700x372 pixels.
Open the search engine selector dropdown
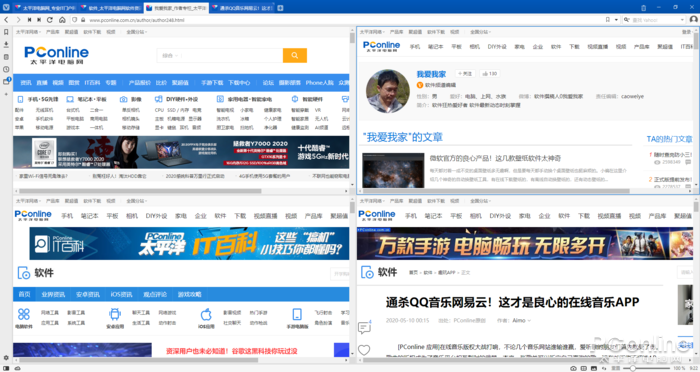tap(627, 20)
